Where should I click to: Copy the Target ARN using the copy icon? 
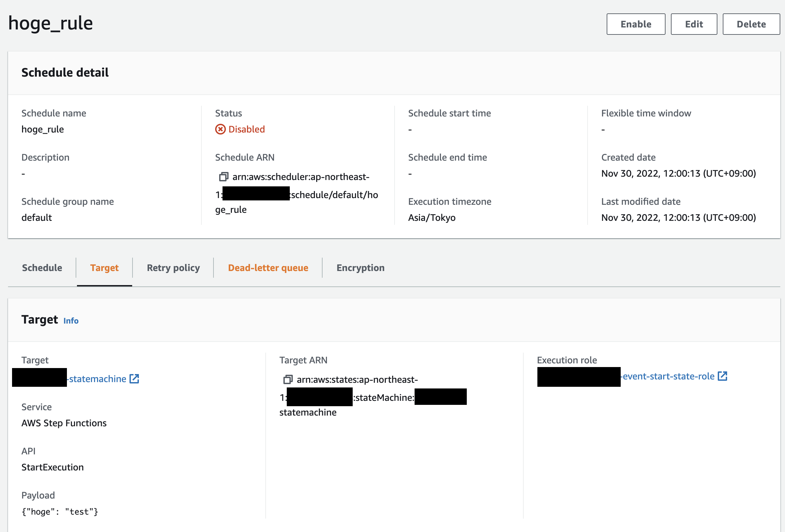[288, 379]
